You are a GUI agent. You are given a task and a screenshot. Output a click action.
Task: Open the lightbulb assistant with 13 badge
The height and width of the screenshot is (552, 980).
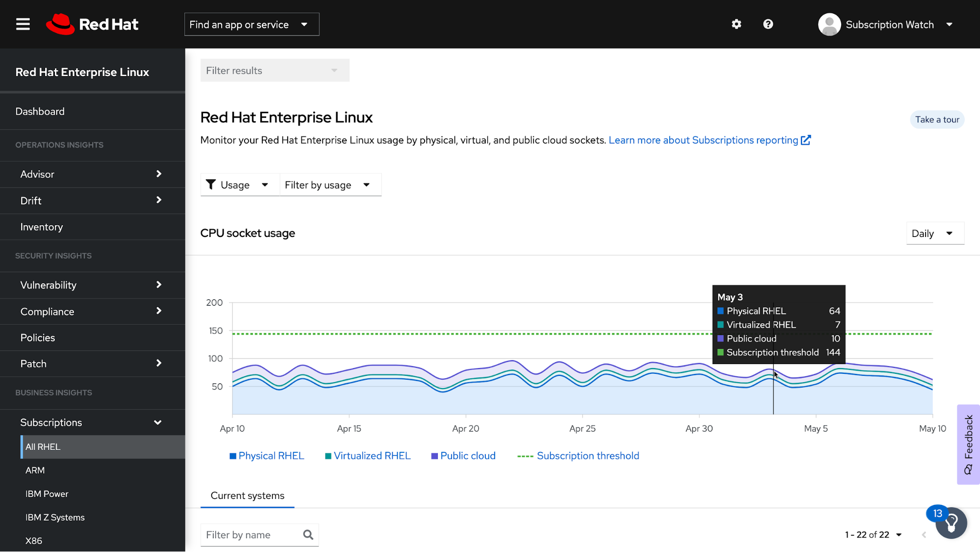click(x=951, y=523)
